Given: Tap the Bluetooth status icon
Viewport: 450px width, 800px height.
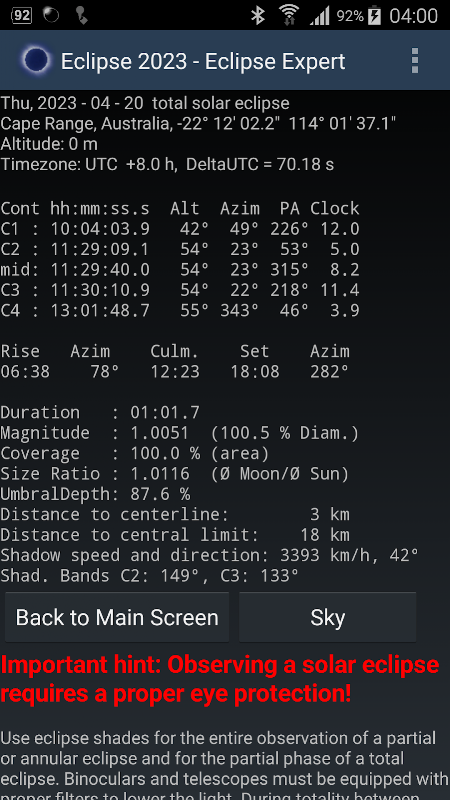Looking at the screenshot, I should (x=258, y=15).
